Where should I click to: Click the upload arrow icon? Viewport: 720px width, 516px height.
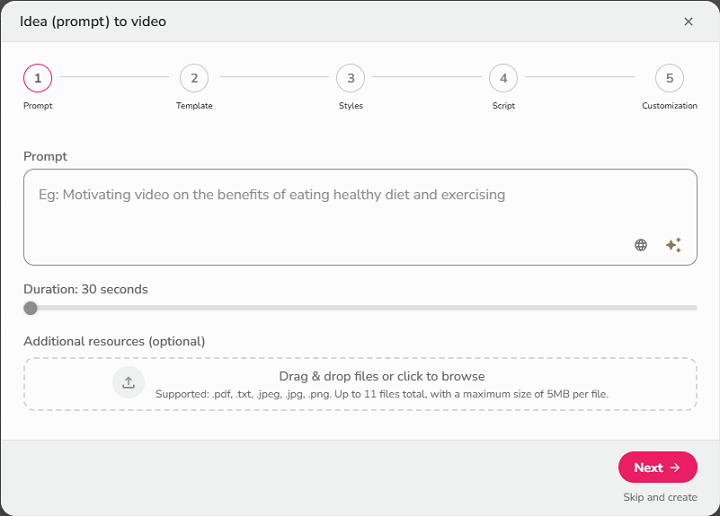[129, 383]
